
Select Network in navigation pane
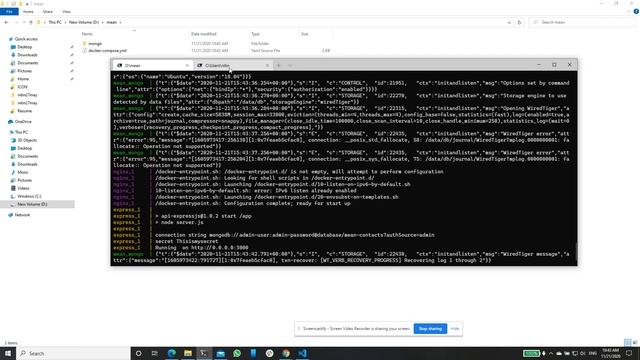pos(22,215)
